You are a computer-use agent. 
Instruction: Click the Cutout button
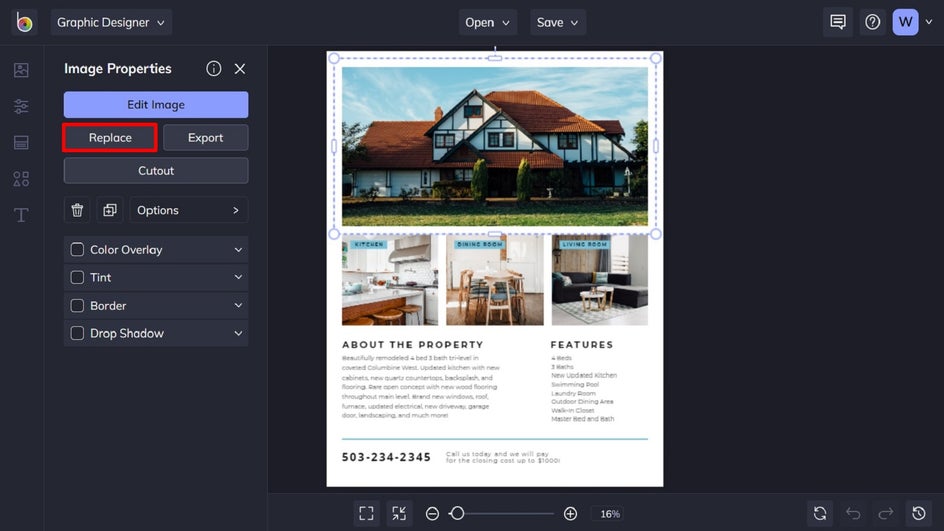click(156, 170)
